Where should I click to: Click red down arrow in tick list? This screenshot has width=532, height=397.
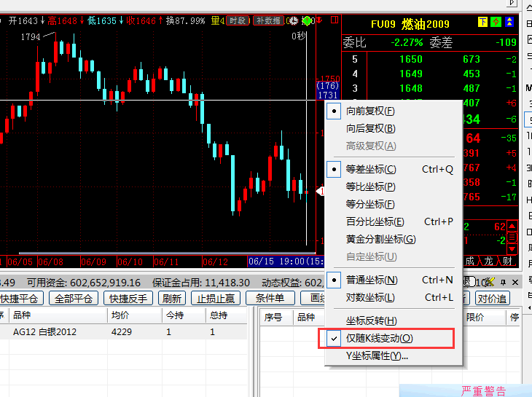512,249
